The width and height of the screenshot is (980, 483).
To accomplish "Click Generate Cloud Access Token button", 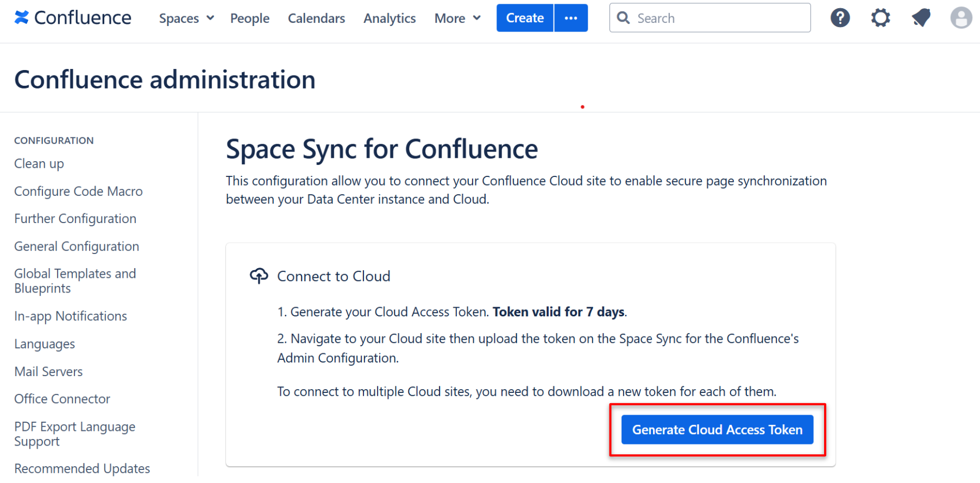I will (717, 430).
